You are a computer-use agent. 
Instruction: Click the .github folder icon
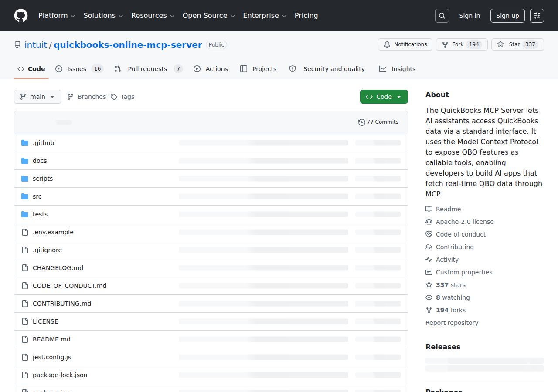(25, 143)
